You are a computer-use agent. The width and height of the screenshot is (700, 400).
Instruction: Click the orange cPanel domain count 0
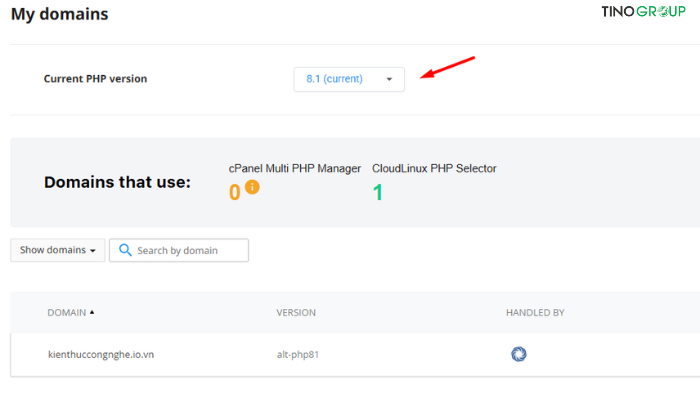point(235,192)
